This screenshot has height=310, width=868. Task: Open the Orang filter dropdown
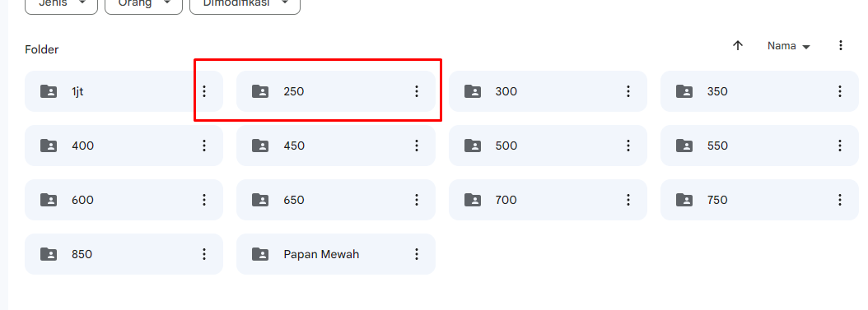pyautogui.click(x=143, y=4)
